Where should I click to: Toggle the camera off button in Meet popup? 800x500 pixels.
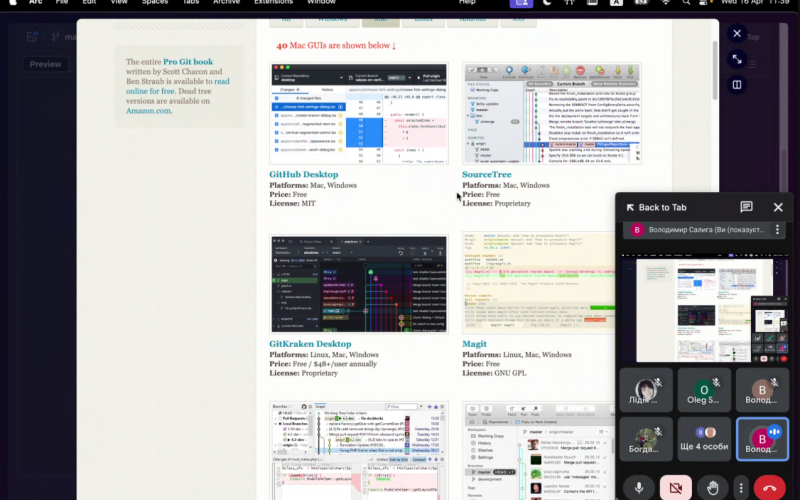coord(676,488)
